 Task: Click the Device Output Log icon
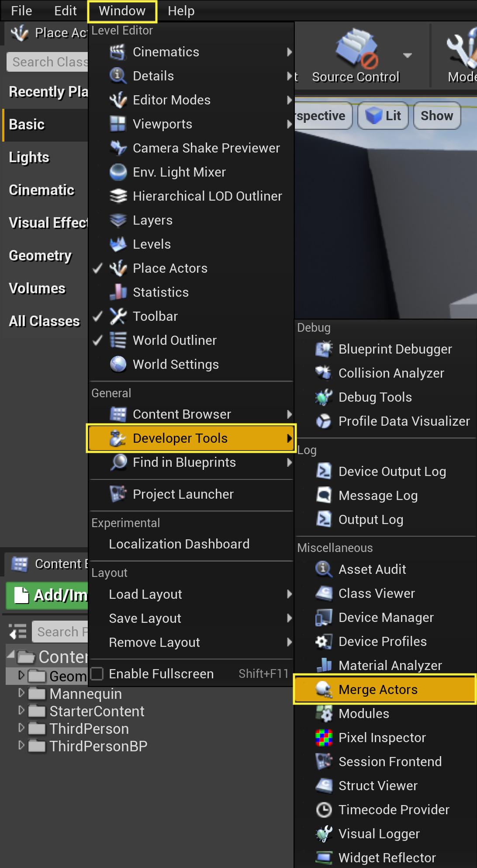324,472
